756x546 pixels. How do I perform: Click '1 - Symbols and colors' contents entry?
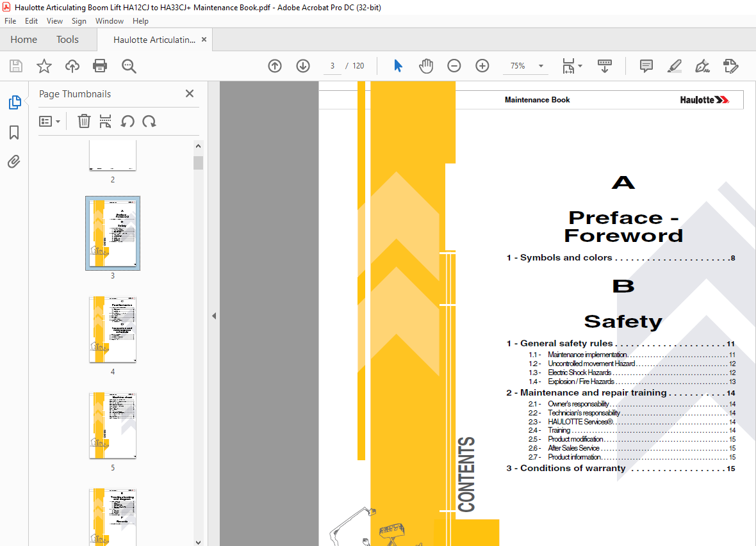tap(621, 258)
